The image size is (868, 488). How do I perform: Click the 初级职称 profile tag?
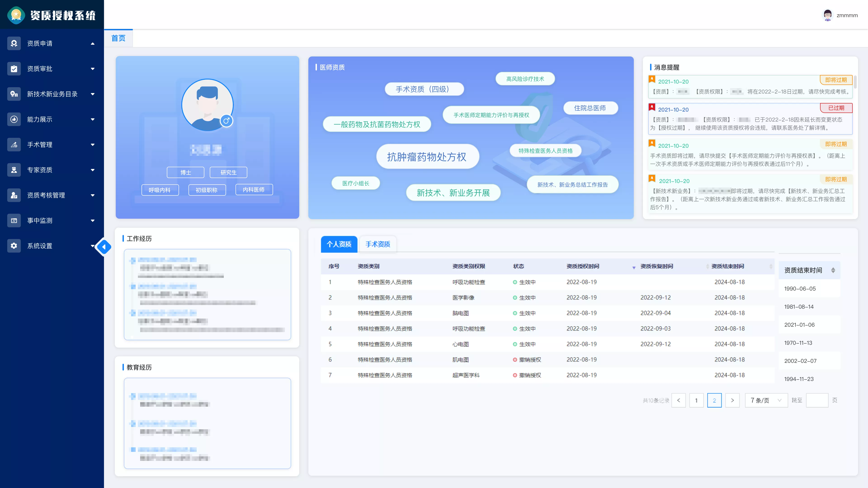click(x=207, y=190)
